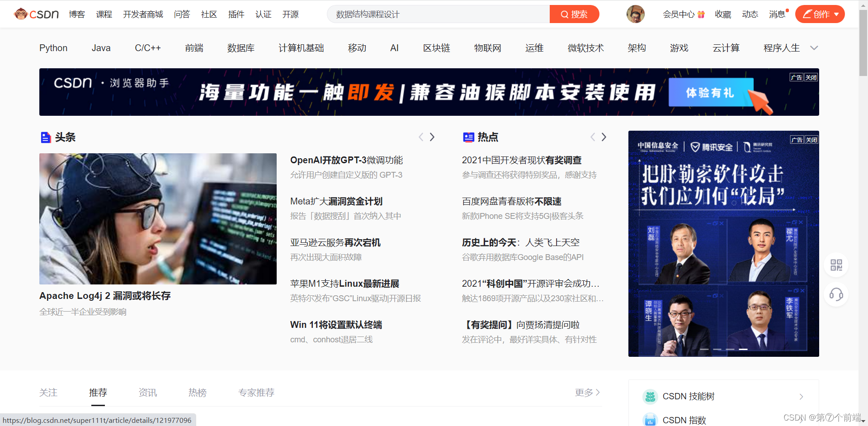Open the 课程 menu
The width and height of the screenshot is (868, 426).
104,14
